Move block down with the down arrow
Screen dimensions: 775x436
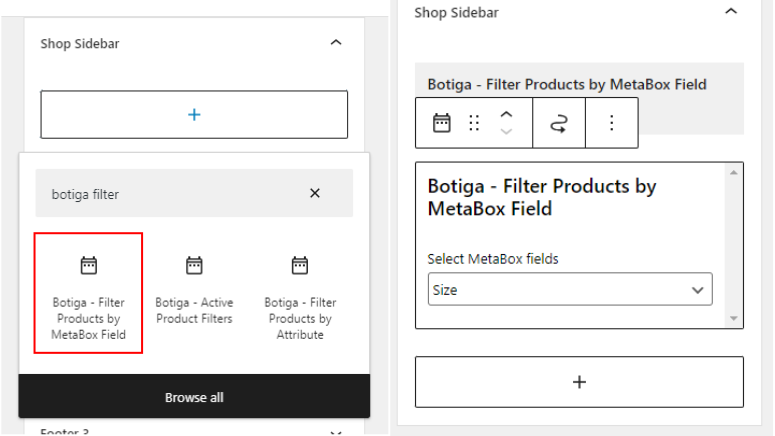click(506, 131)
